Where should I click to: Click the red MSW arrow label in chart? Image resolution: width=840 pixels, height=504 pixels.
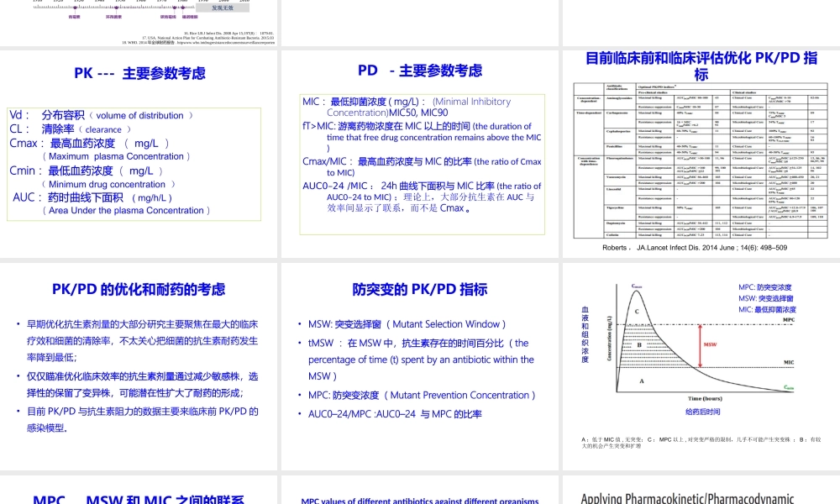tap(710, 344)
